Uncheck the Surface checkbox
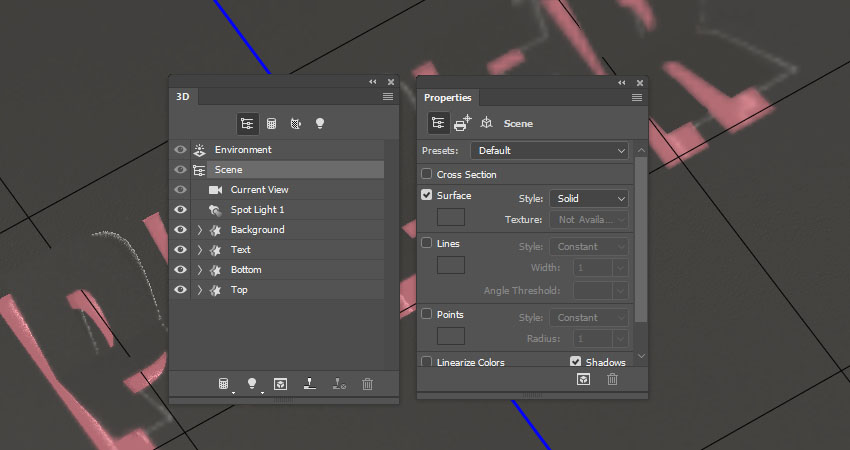850x450 pixels. (x=427, y=195)
